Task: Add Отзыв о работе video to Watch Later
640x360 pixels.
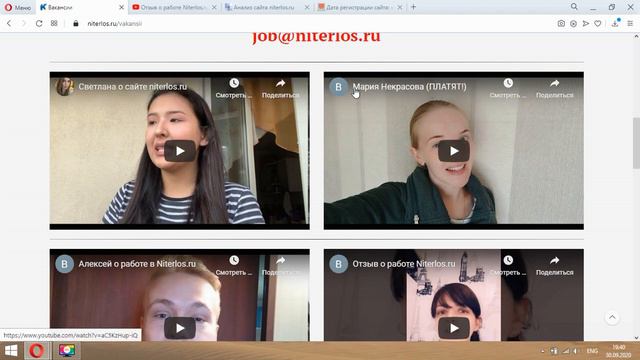Action: [508, 265]
